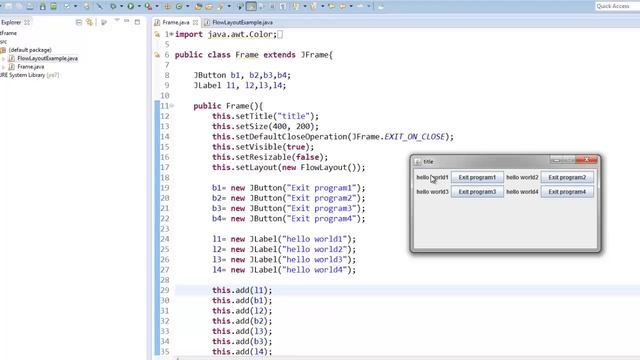640x360 pixels.
Task: Maximize the Package Explorer panel
Action: pos(137,22)
